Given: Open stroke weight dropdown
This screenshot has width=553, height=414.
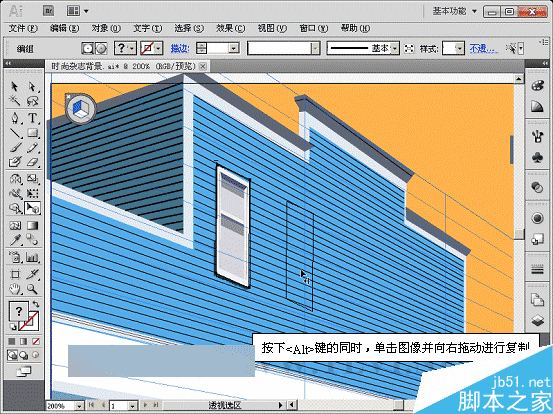Looking at the screenshot, I should pyautogui.click(x=234, y=48).
